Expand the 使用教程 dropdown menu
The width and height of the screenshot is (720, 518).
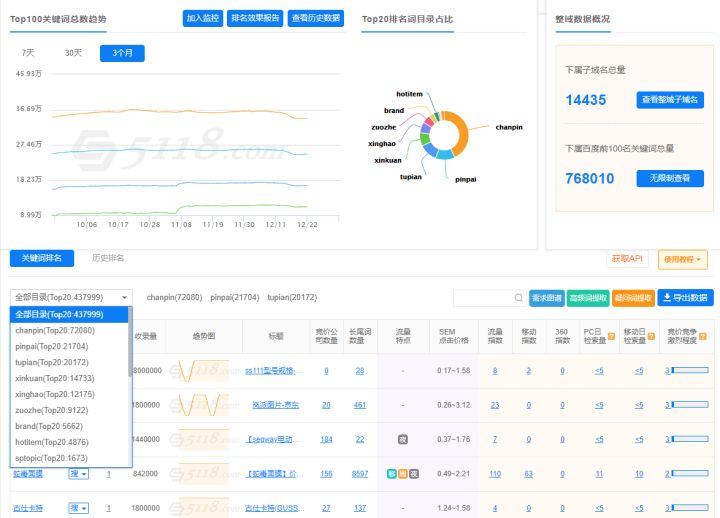pos(683,259)
